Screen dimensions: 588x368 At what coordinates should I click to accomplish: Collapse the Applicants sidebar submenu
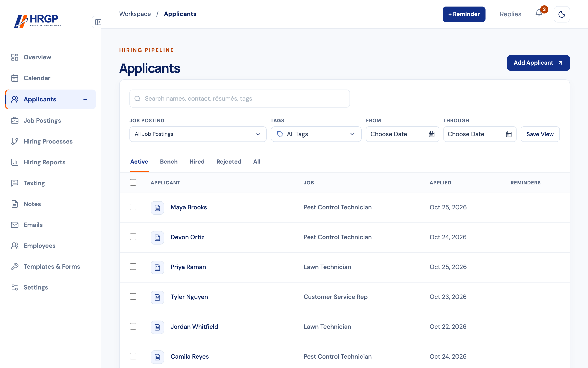[85, 100]
